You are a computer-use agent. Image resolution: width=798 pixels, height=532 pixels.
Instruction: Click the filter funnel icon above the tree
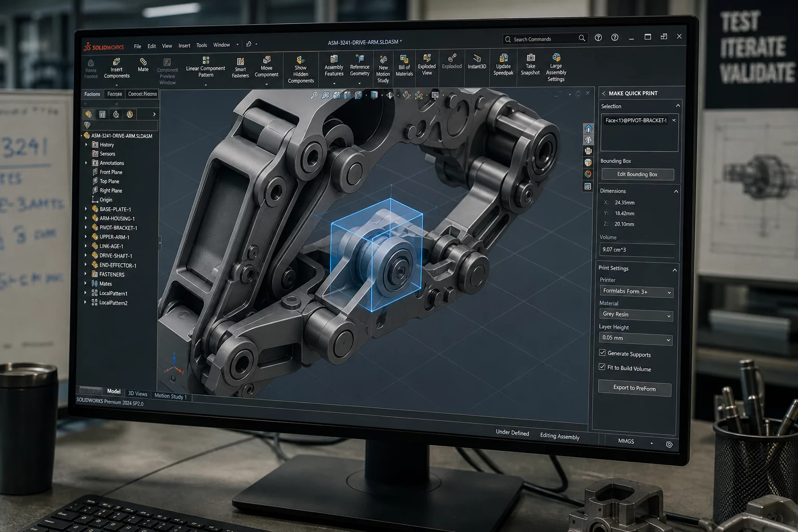click(x=87, y=125)
